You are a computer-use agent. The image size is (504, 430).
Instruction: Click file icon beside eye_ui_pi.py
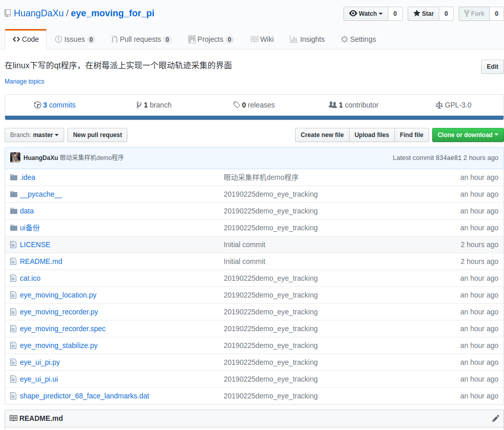pos(13,362)
